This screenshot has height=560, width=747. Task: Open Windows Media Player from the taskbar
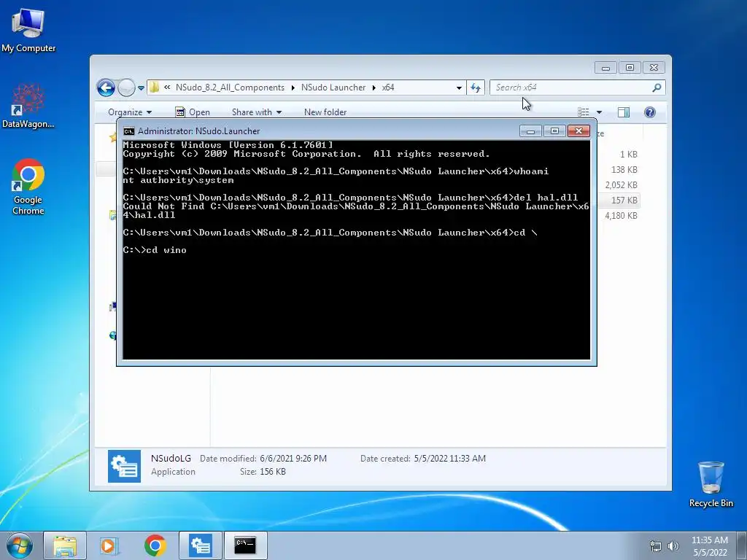(109, 545)
